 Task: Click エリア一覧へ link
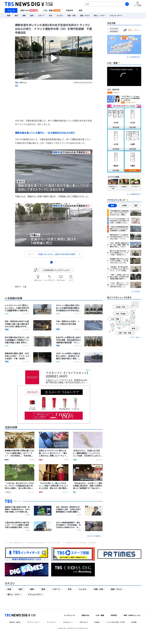[x=136, y=337]
